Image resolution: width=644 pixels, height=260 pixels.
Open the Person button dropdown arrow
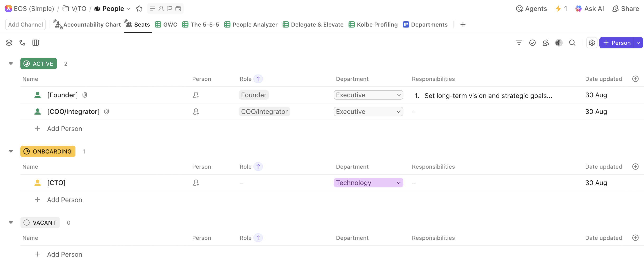pos(638,43)
